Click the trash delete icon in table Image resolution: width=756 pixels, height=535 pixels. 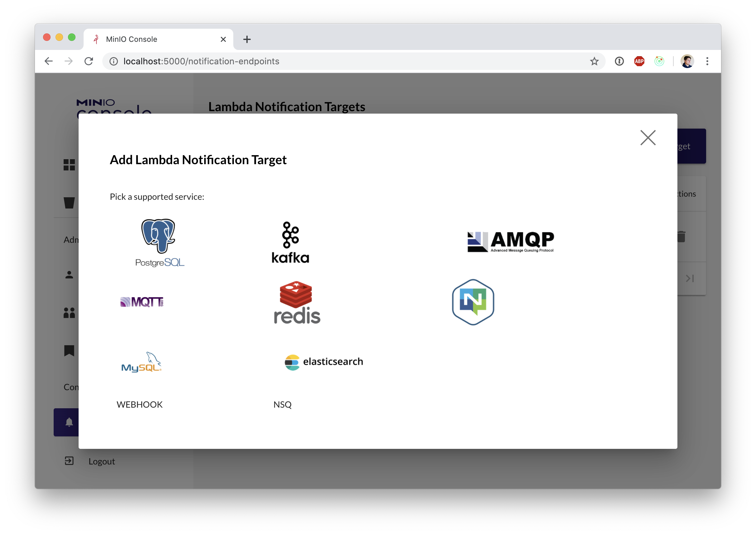[681, 236]
